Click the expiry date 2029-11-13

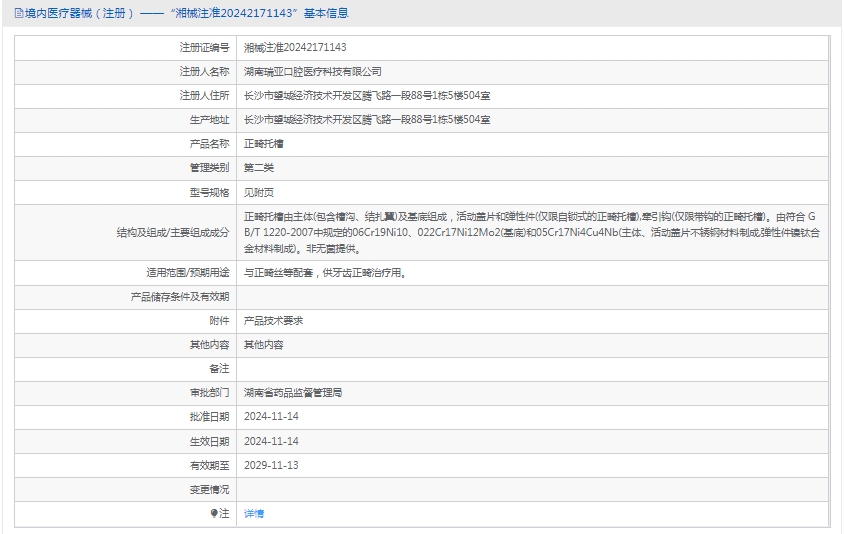coord(271,465)
